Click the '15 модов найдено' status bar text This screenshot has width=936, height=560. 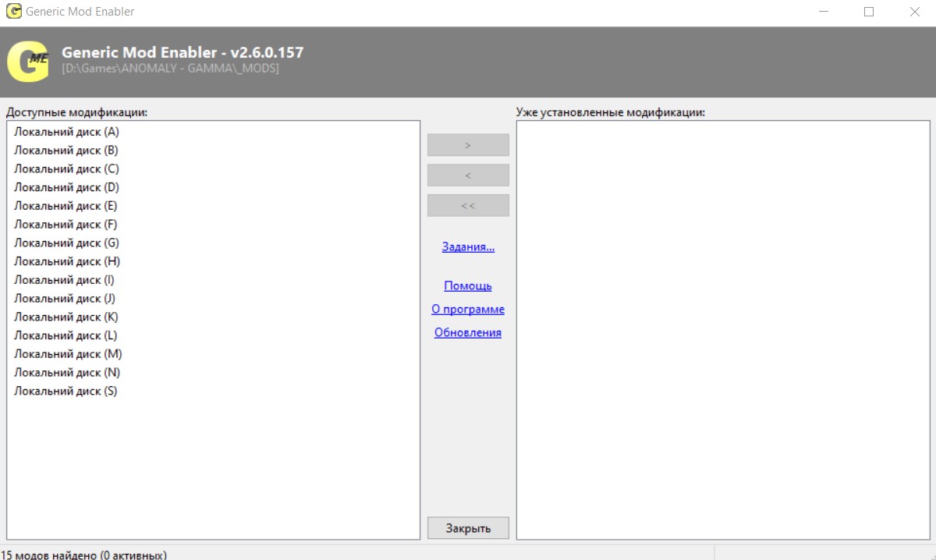pyautogui.click(x=83, y=555)
